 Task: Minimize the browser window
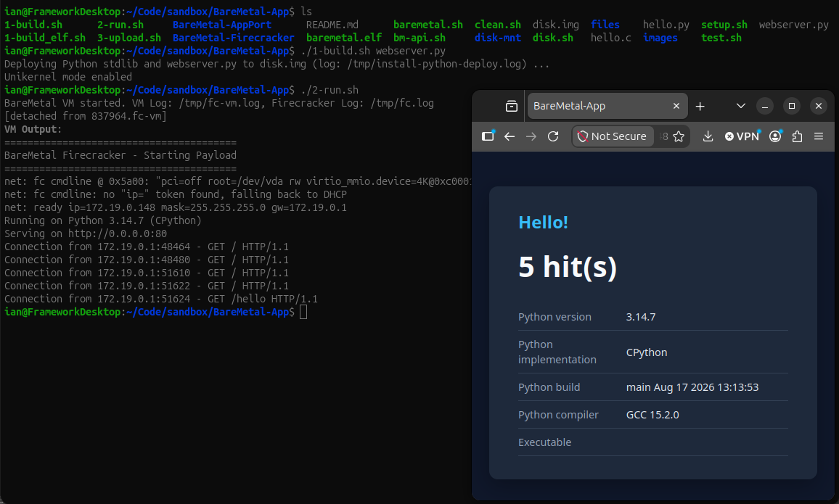point(765,106)
